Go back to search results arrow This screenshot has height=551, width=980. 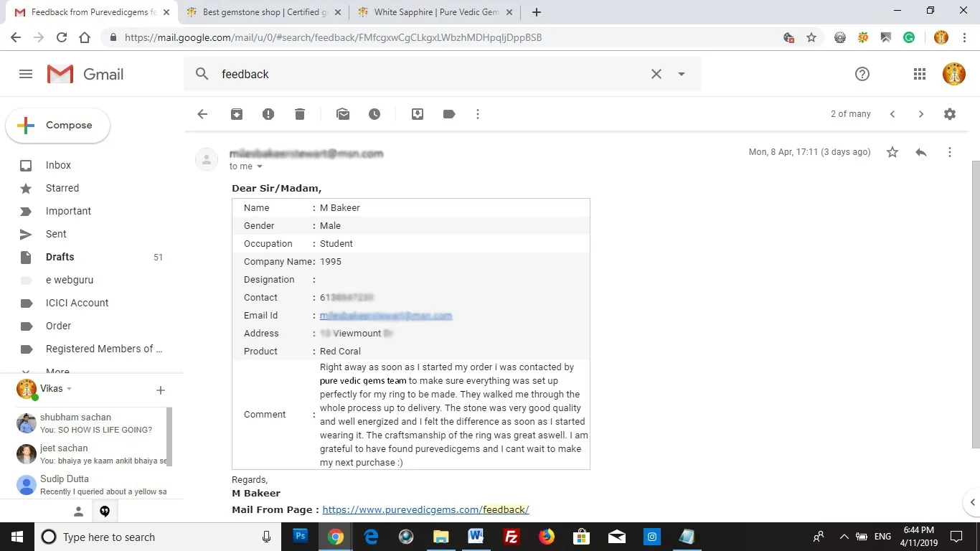pos(202,114)
